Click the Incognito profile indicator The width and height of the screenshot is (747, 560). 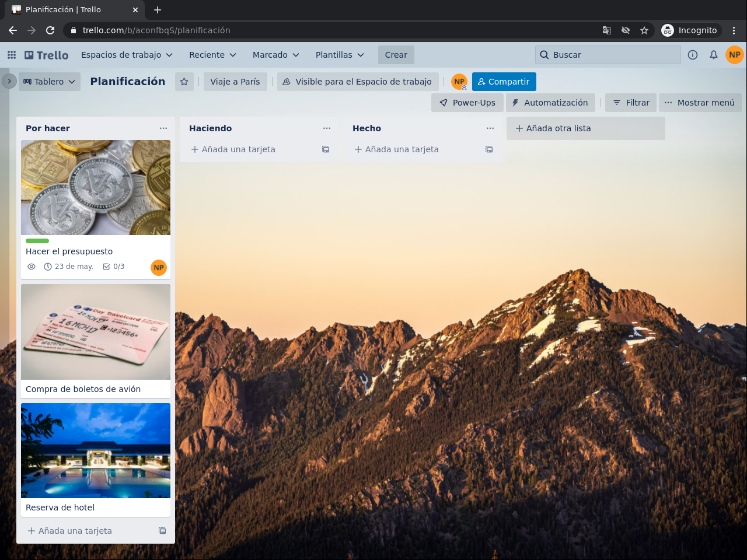click(690, 30)
